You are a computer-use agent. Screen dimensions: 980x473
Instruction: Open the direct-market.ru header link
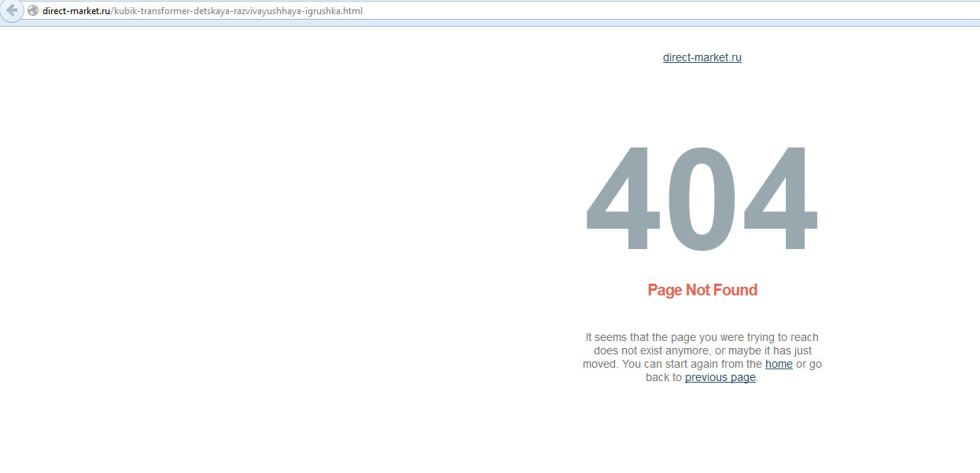coord(702,57)
